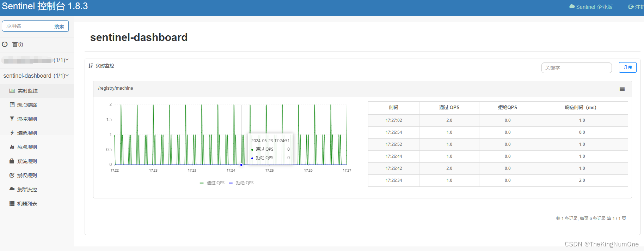
Task: Open the 首页 home page
Action: click(x=18, y=44)
